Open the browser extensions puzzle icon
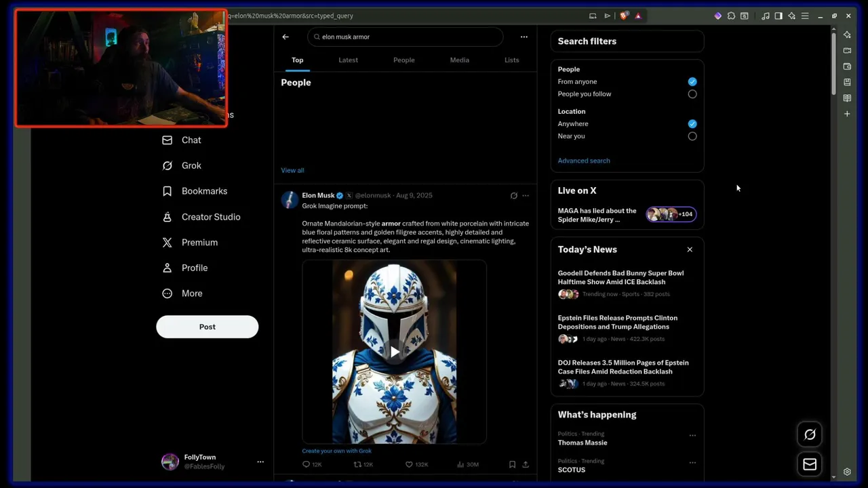The width and height of the screenshot is (868, 488). pos(731,16)
